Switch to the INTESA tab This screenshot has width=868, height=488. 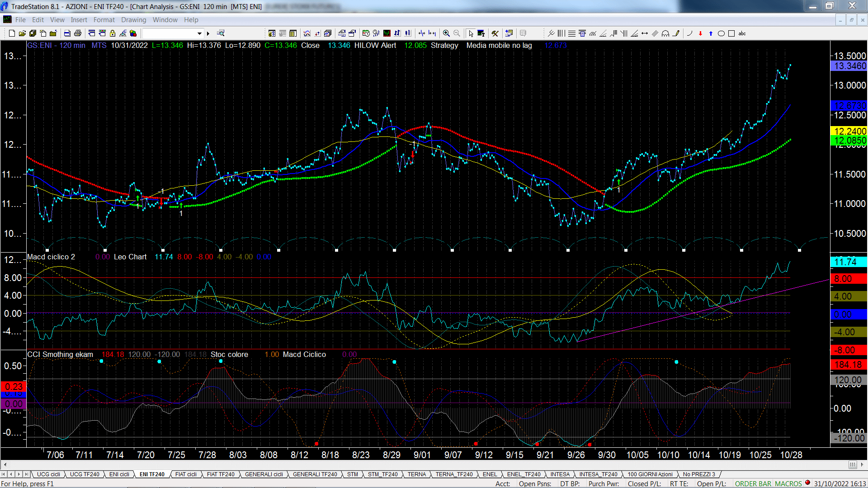[560, 474]
